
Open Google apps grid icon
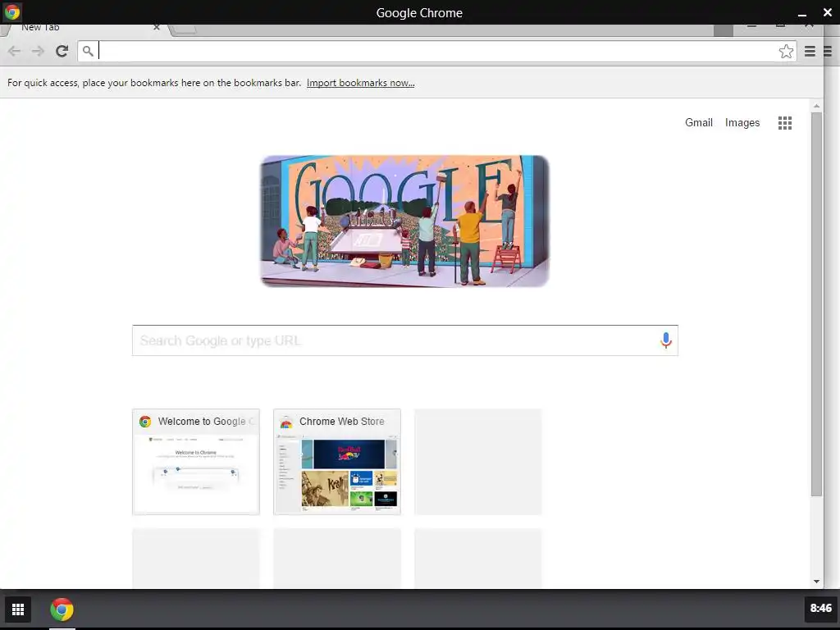(x=785, y=123)
